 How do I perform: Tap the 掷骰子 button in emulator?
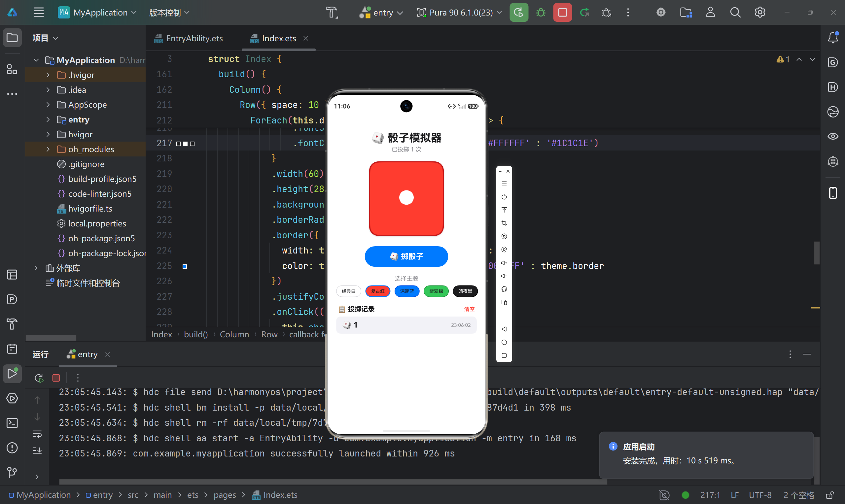[x=406, y=256]
